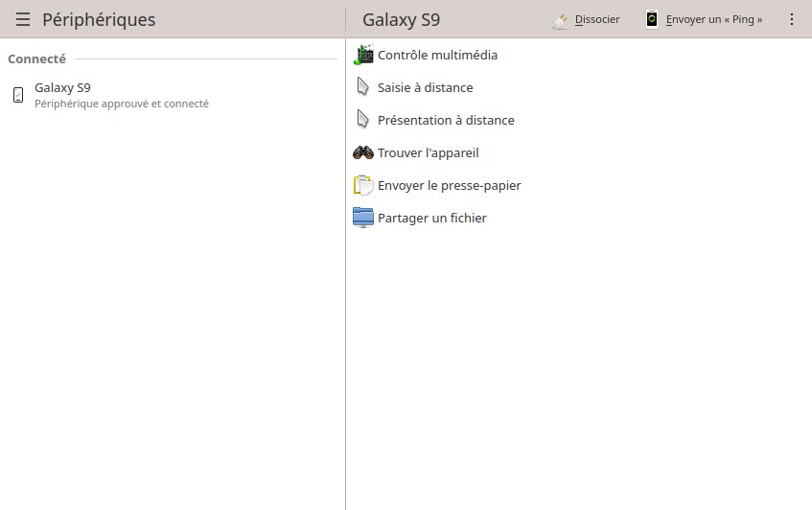This screenshot has height=510, width=812.
Task: Click the Galaxy S9 phone icon in list
Action: [x=18, y=95]
